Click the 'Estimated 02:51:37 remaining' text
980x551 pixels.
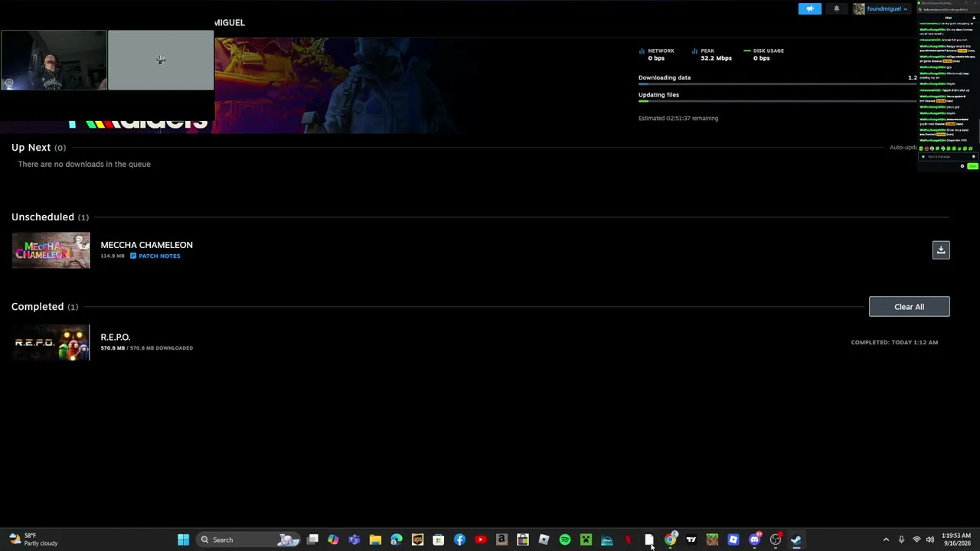coord(678,119)
